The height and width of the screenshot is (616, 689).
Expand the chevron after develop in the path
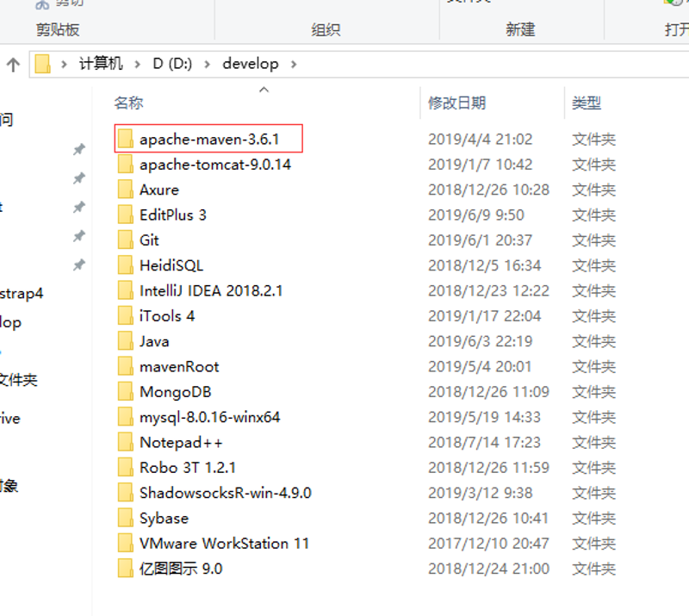click(x=294, y=65)
